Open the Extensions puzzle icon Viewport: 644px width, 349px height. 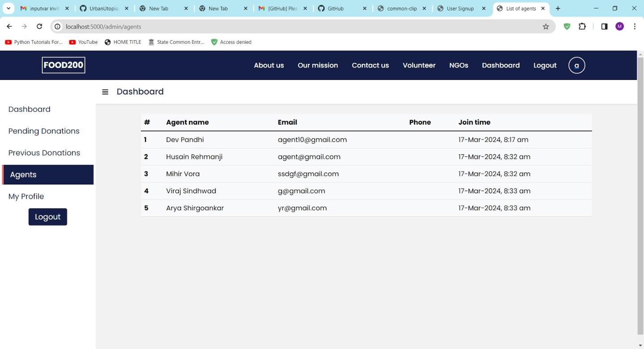(582, 27)
